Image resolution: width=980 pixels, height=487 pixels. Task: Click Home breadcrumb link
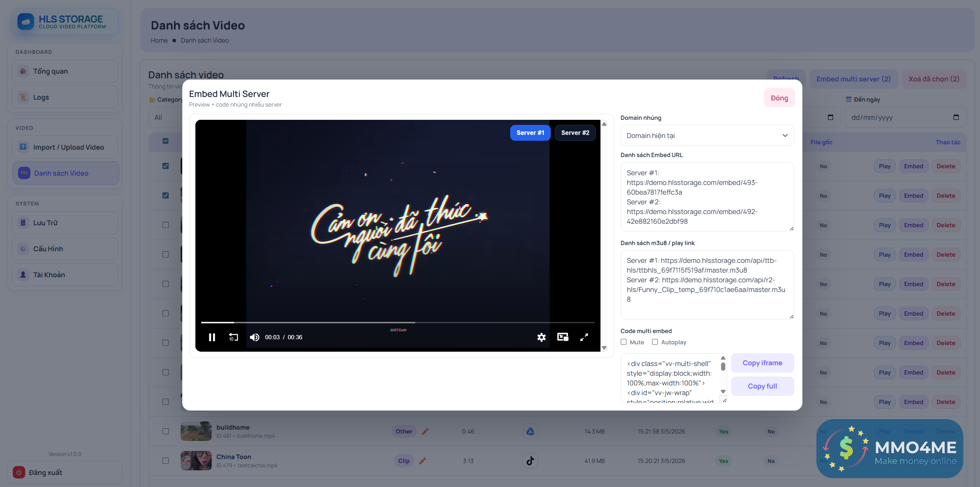point(159,40)
